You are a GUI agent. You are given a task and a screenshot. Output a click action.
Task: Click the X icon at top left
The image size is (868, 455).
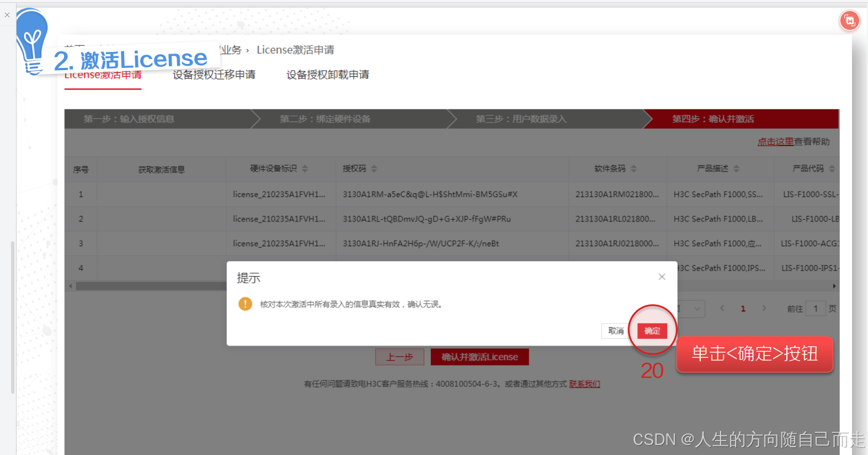[7, 15]
